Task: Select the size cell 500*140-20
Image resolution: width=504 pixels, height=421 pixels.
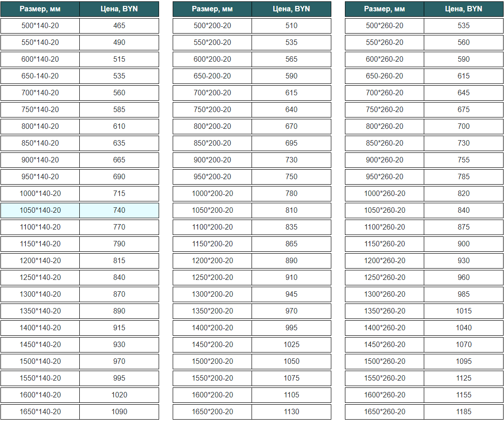Action: click(x=40, y=26)
